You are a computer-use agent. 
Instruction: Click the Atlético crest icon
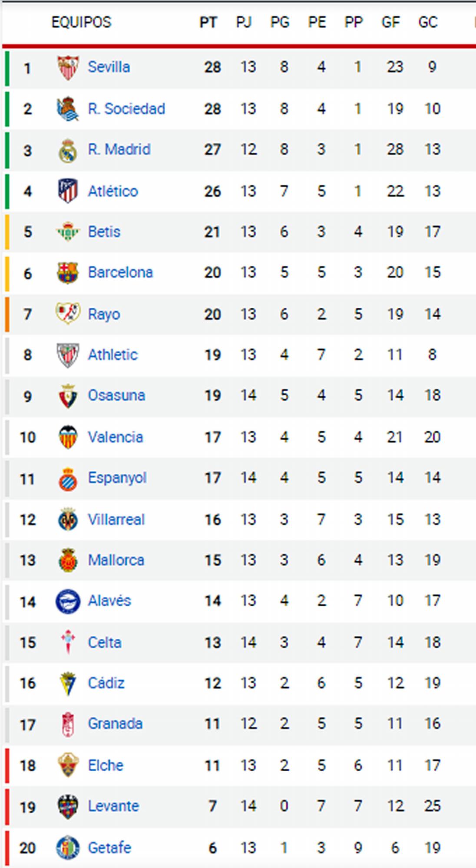tap(68, 191)
